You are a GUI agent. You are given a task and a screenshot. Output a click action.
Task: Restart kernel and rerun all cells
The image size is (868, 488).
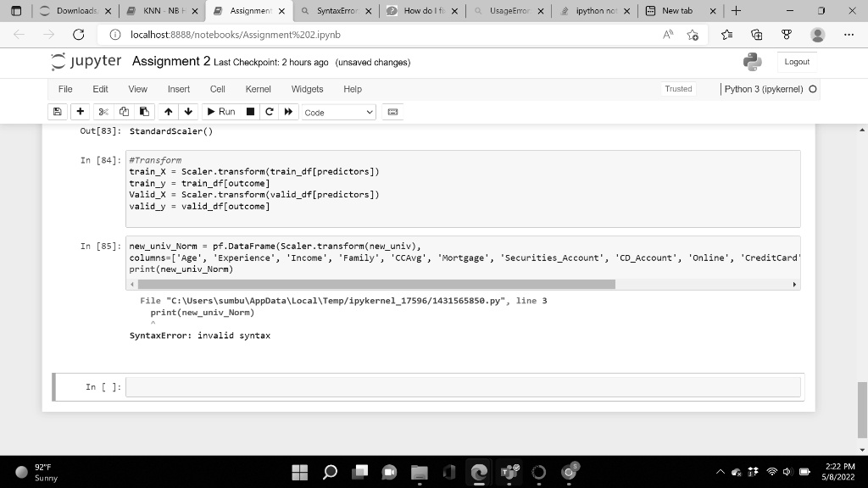pos(289,112)
